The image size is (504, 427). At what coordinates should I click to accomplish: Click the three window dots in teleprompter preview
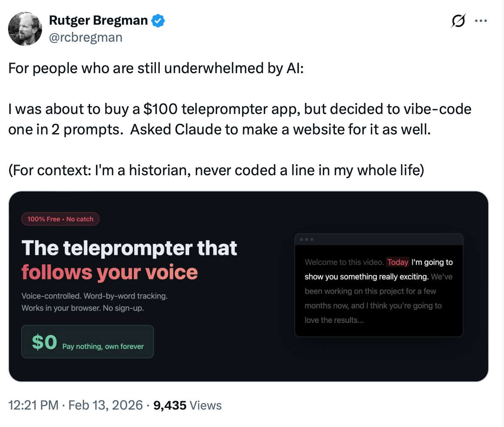coord(307,239)
